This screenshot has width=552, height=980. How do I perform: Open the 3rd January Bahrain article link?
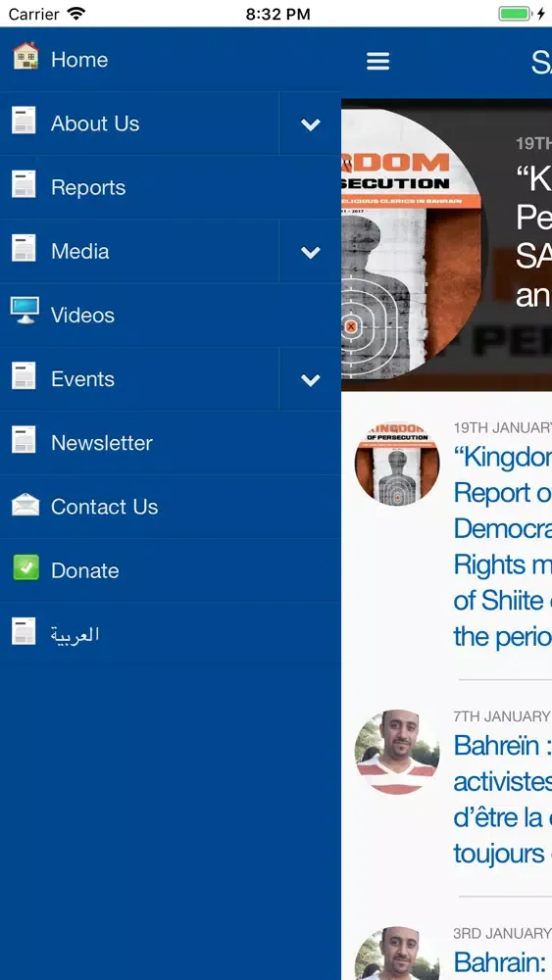(503, 962)
